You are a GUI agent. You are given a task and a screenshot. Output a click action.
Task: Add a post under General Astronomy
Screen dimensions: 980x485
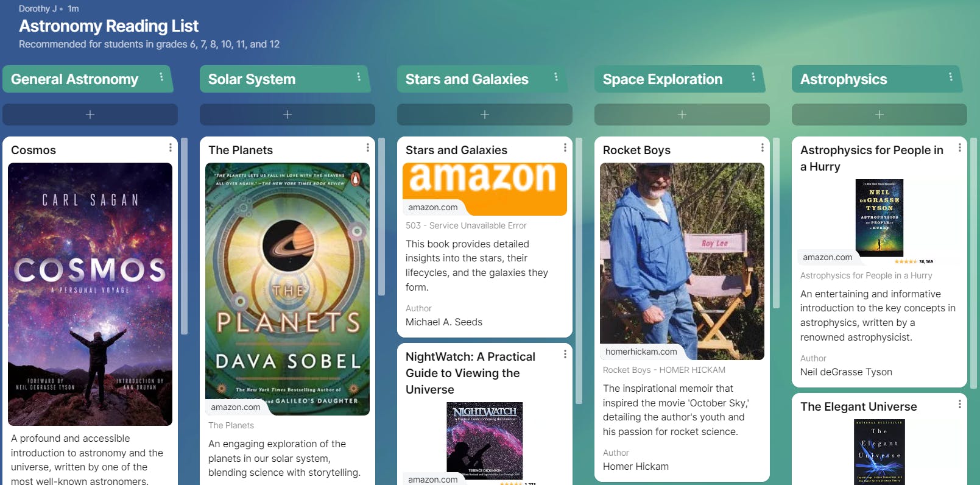(90, 115)
